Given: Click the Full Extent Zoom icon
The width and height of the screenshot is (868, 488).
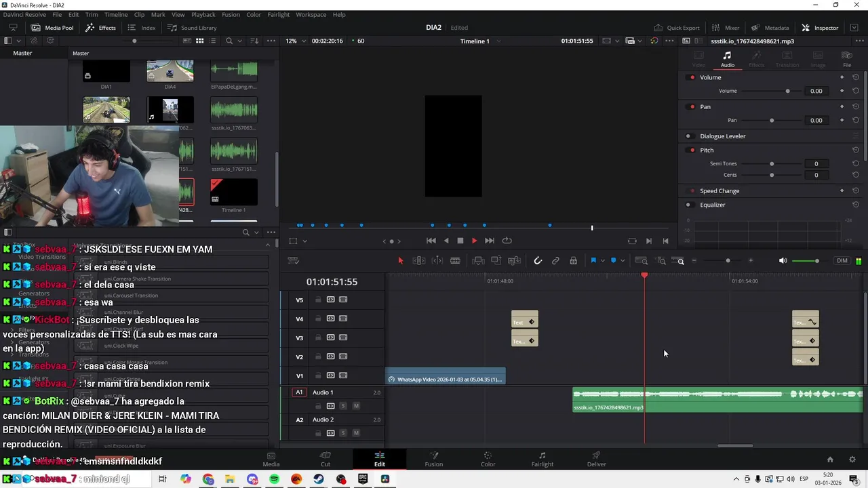Looking at the screenshot, I should click(641, 261).
